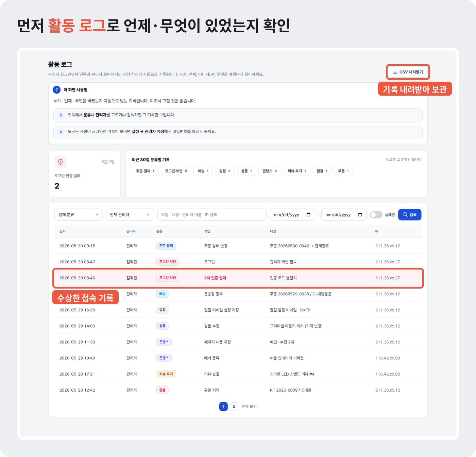Filter by the 상품 1 category chip
Viewport: 476px width, 457px height.
[247, 171]
